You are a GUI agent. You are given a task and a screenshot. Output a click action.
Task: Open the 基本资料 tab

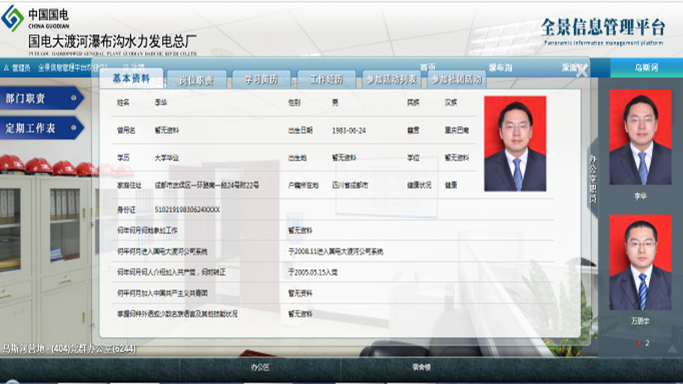[x=131, y=78]
